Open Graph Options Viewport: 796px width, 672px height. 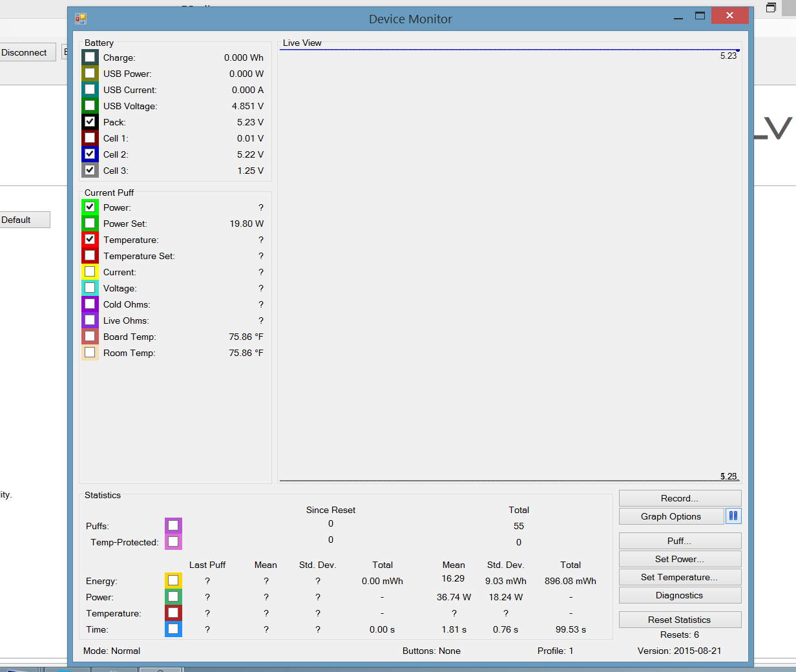(x=671, y=516)
